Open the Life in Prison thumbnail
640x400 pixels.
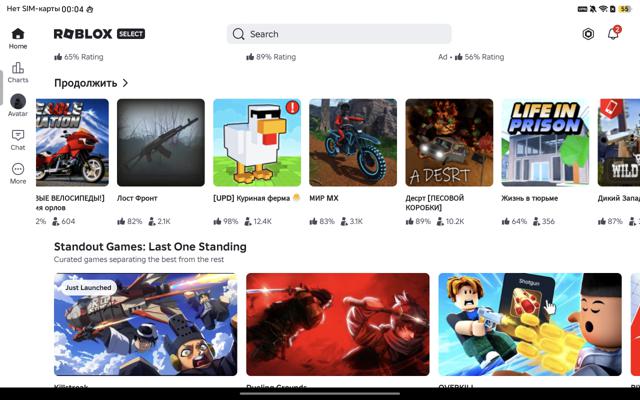click(x=545, y=142)
